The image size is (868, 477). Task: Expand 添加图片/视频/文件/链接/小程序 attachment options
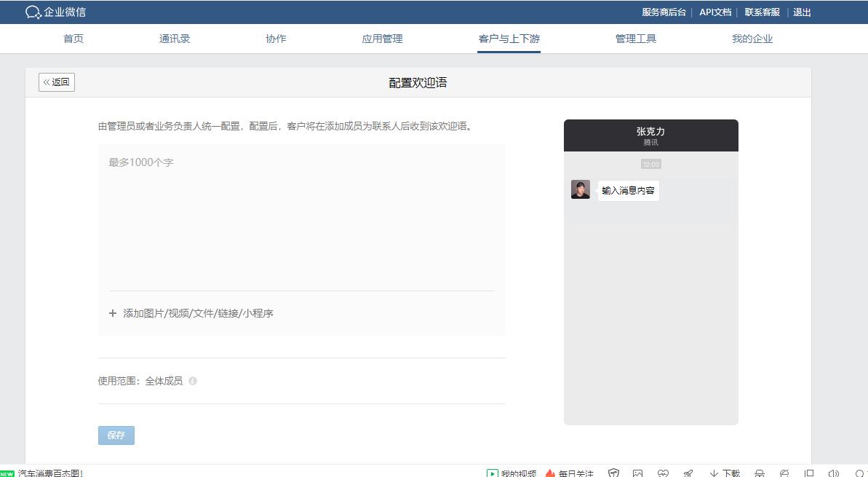193,313
